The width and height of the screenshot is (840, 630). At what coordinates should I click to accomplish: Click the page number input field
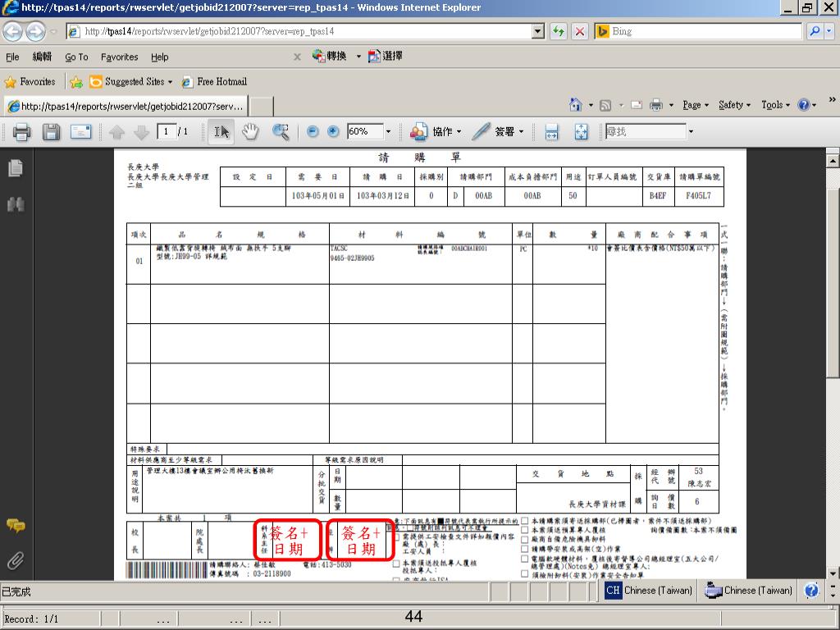167,131
